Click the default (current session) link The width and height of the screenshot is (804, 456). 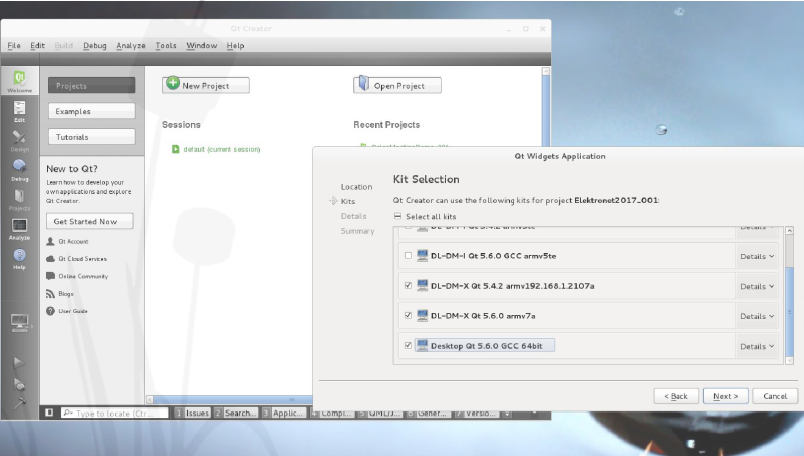(222, 149)
